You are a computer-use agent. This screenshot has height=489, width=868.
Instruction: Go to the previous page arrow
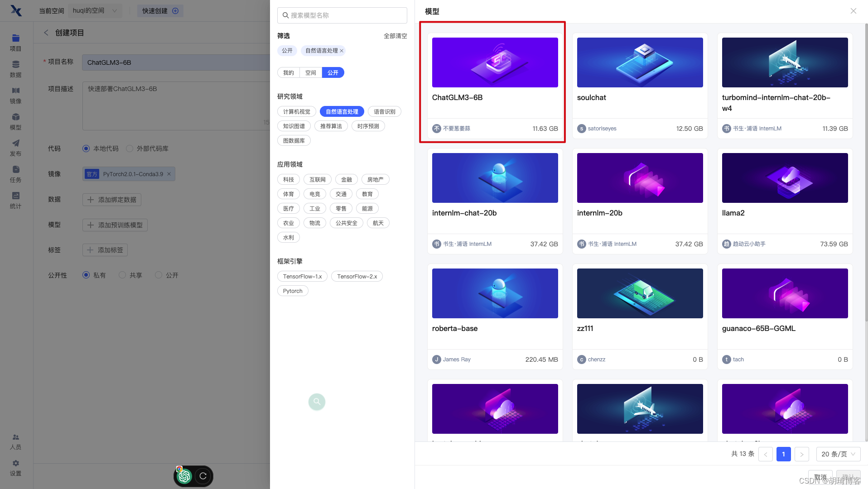(x=766, y=454)
